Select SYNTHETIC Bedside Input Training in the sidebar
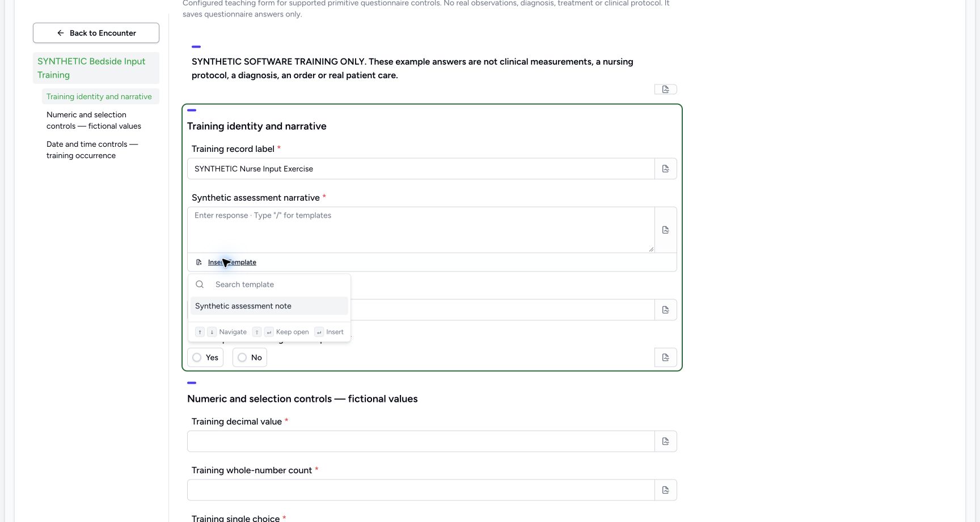 coord(96,68)
